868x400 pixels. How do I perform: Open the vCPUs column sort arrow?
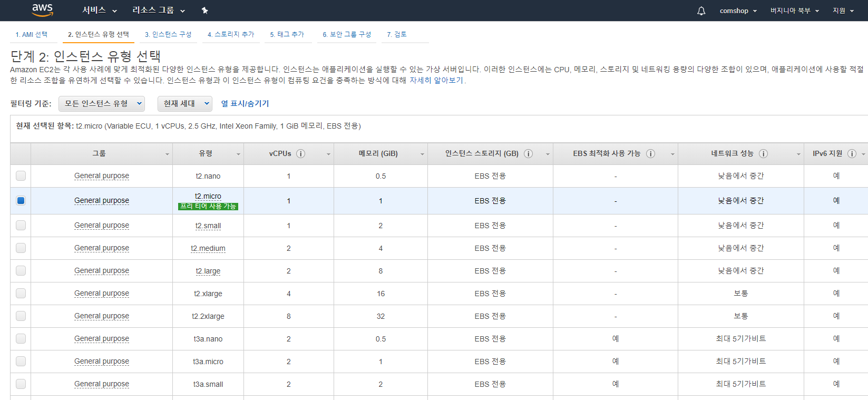point(328,154)
